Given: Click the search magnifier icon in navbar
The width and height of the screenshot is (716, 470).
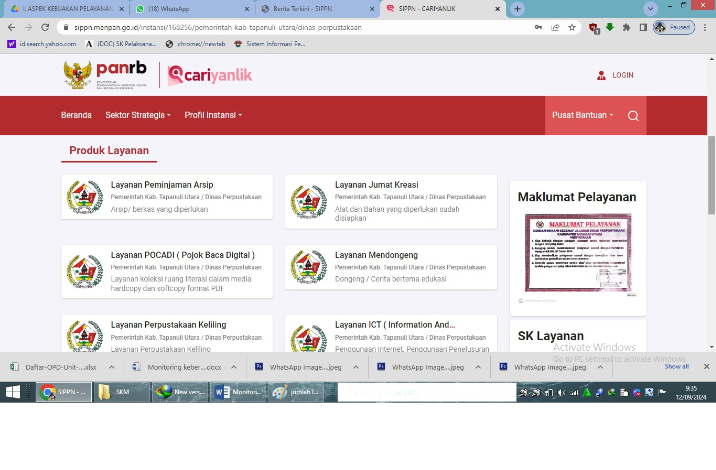Looking at the screenshot, I should [x=633, y=116].
